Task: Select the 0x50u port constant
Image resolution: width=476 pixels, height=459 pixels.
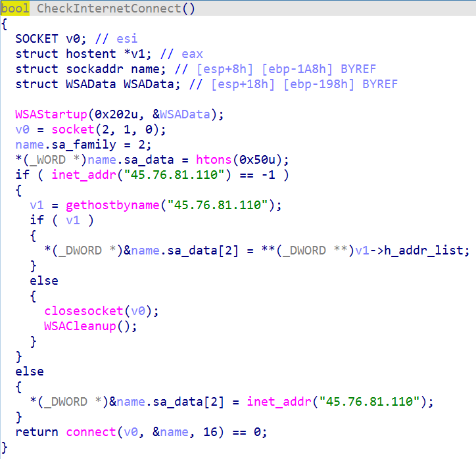Action: (x=258, y=160)
